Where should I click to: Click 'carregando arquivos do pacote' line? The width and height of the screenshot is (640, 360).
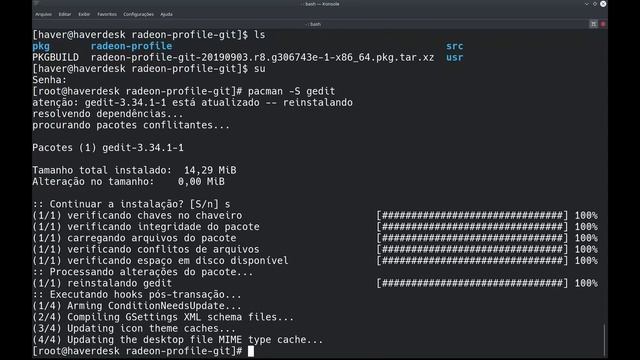134,238
